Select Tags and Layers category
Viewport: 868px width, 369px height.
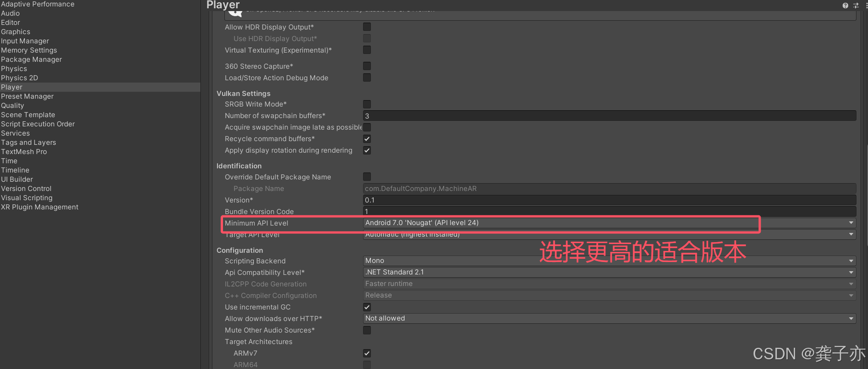pos(29,143)
